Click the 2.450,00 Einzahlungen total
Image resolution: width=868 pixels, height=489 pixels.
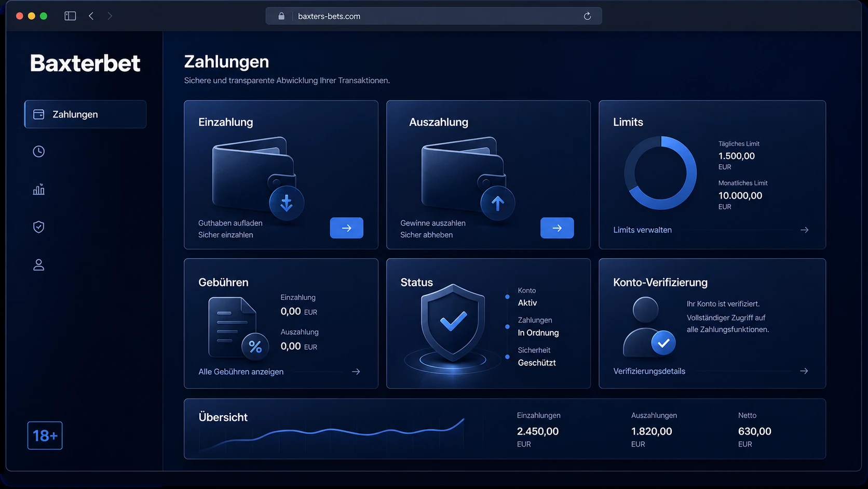[538, 431]
